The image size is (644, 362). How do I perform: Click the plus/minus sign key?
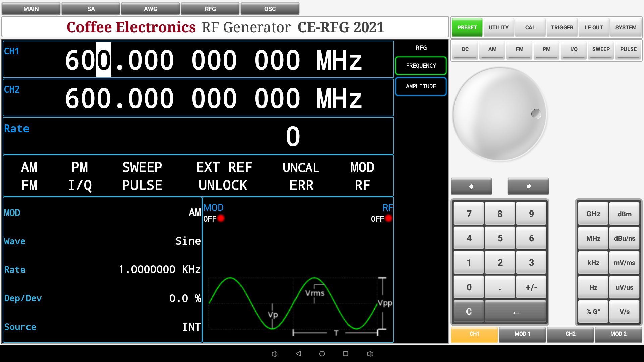coord(531,287)
